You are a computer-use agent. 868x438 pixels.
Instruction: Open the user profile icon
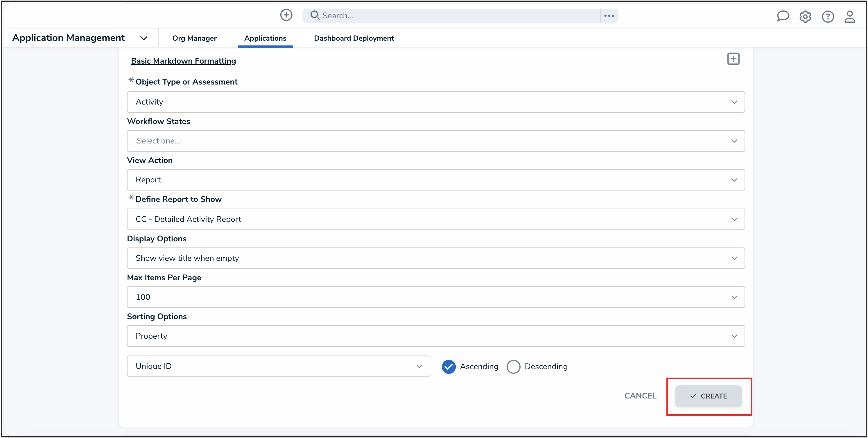pos(849,16)
